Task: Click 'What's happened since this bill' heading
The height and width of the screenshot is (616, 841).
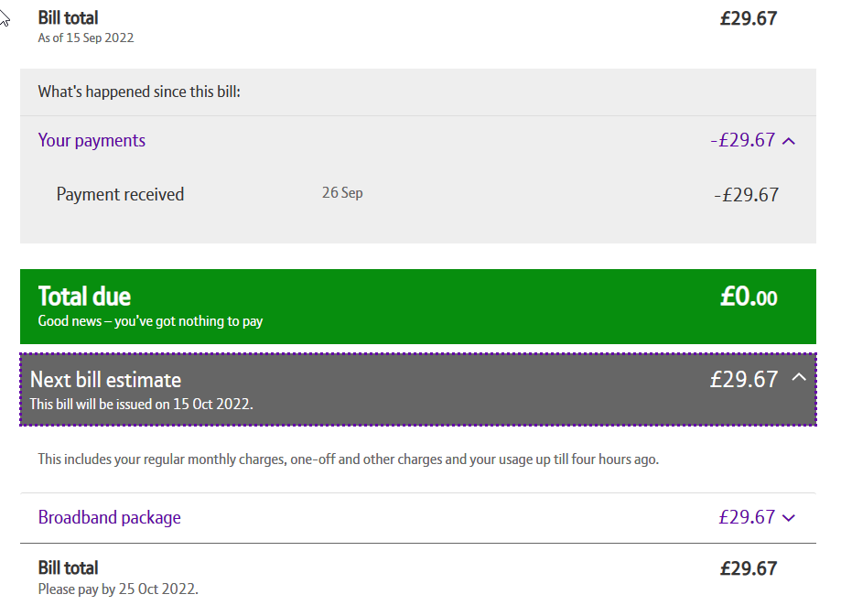Action: (139, 92)
